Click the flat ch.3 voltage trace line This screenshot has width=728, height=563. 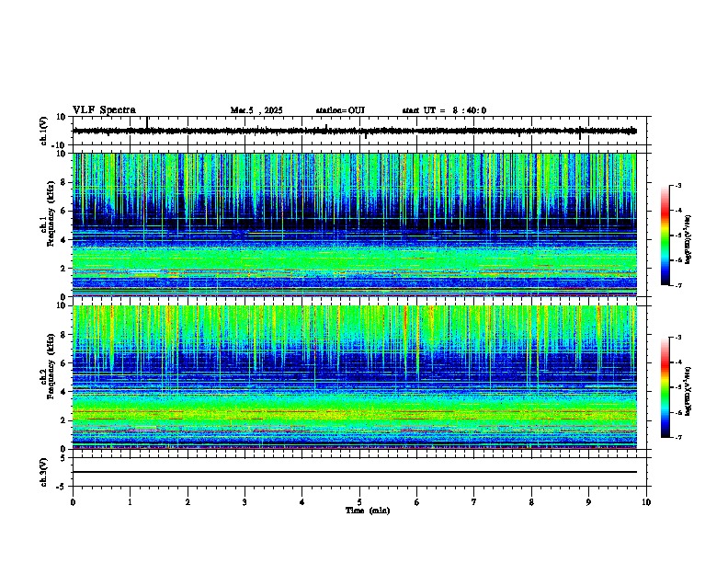pos(355,472)
